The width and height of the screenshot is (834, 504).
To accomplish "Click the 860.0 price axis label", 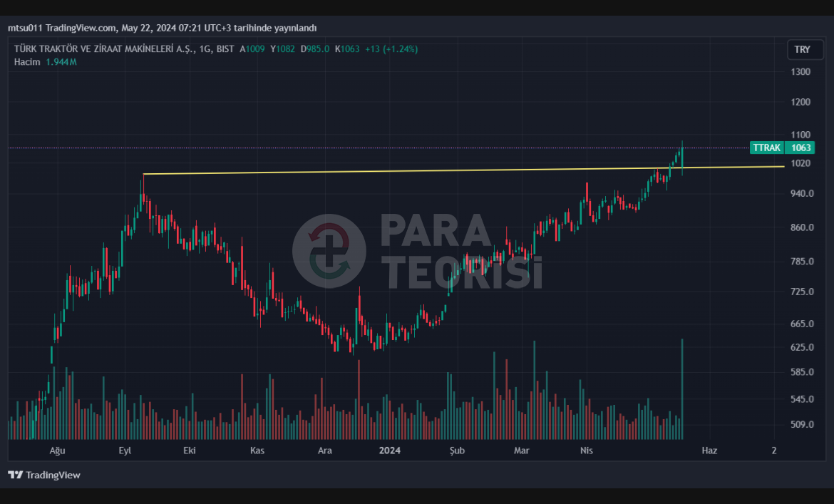I will [802, 227].
